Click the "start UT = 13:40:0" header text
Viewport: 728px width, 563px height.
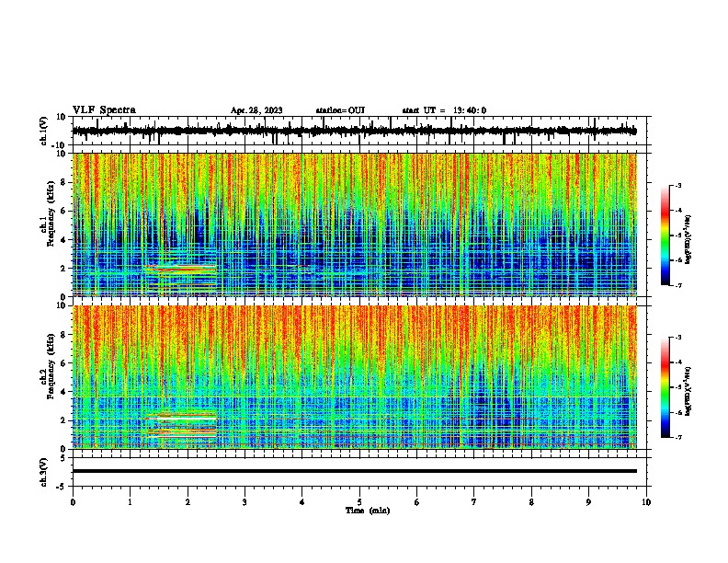coord(444,110)
